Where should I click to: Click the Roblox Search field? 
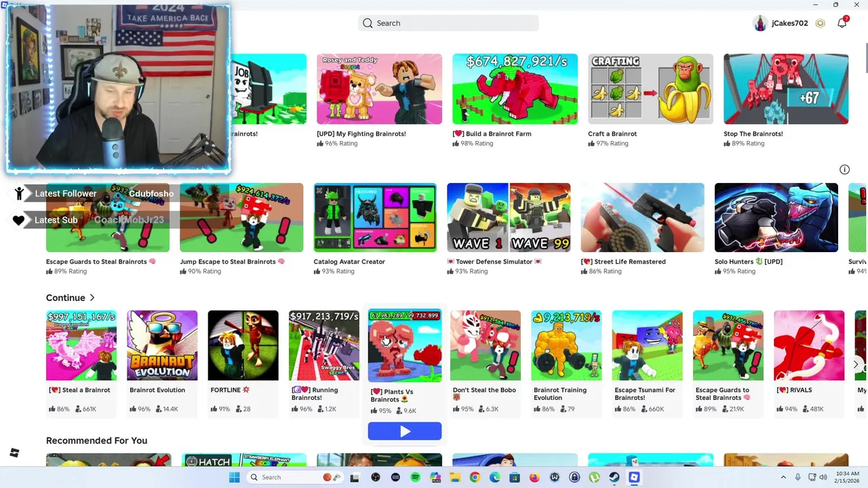click(448, 23)
